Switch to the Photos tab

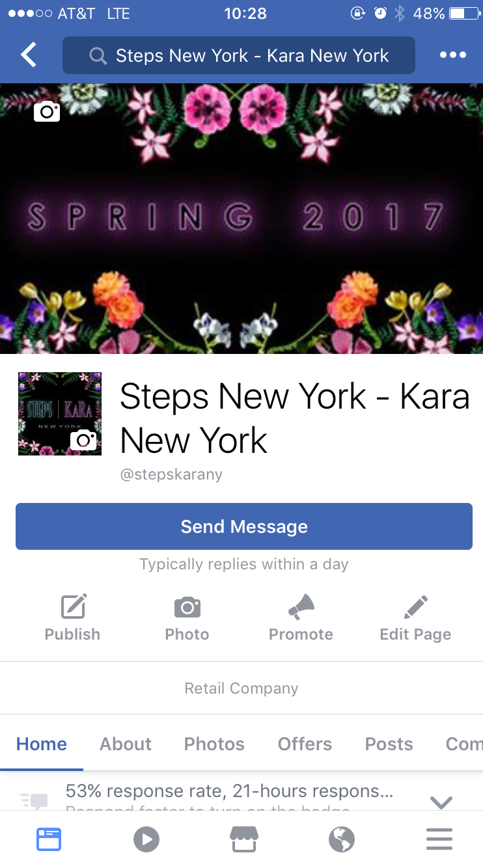pyautogui.click(x=214, y=744)
